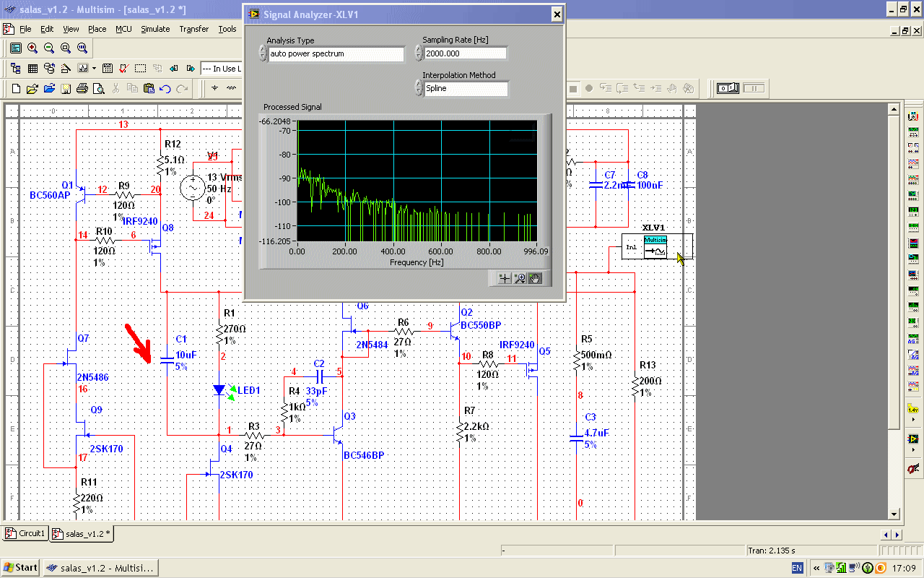The height and width of the screenshot is (578, 924).
Task: Open the Spreadsheet View grid icon
Action: [x=32, y=69]
